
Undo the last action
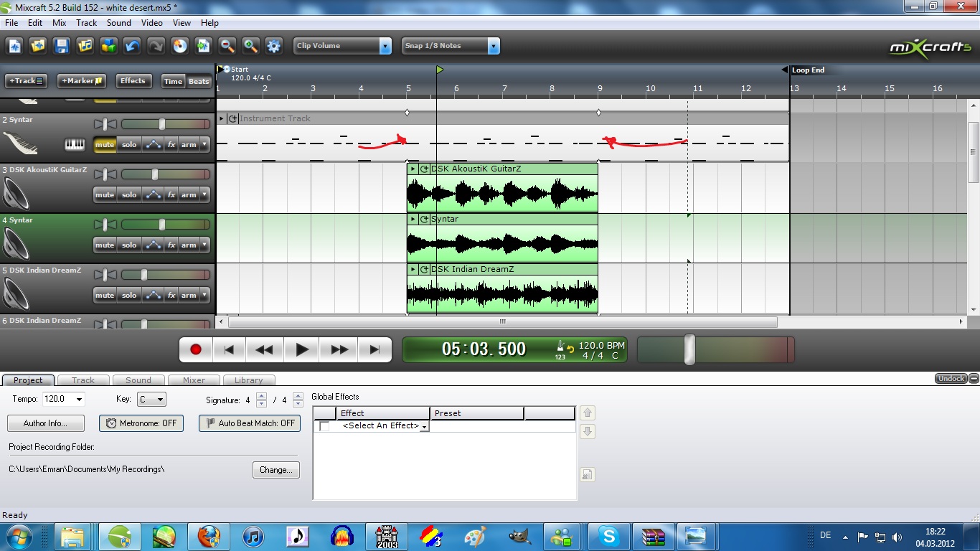(x=133, y=46)
